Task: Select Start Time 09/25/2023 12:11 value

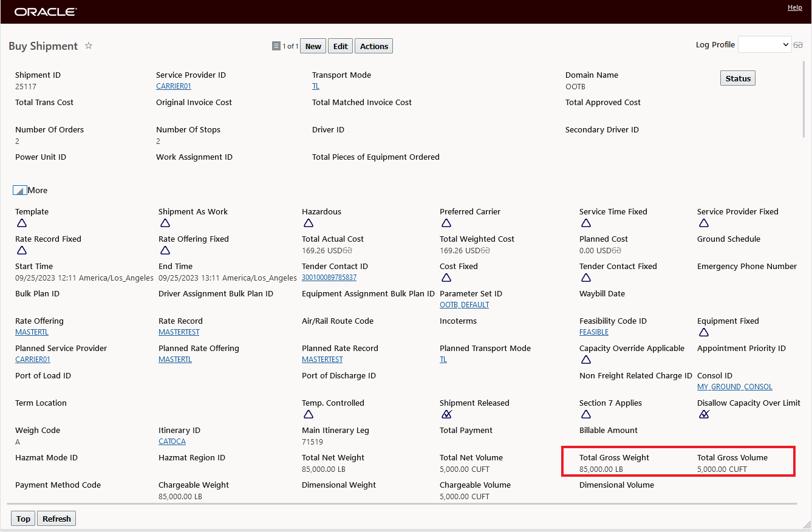Action: (x=84, y=278)
